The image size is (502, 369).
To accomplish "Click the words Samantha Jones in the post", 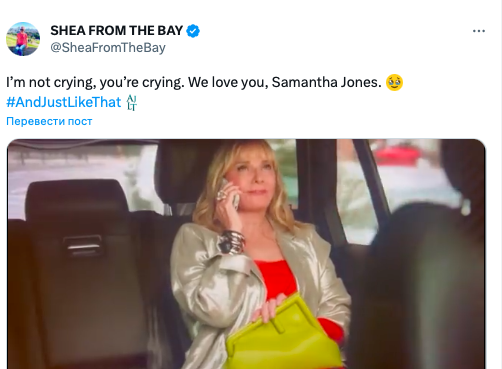I will [326, 82].
